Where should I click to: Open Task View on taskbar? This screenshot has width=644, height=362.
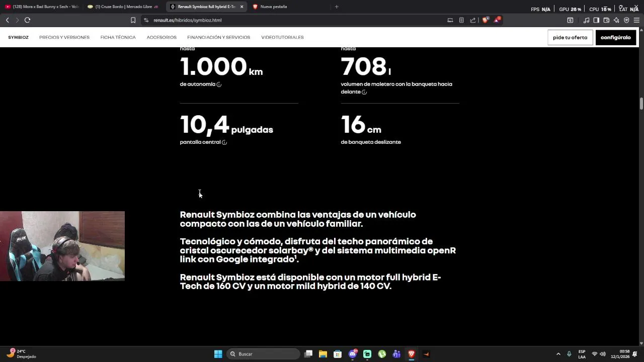(308, 354)
